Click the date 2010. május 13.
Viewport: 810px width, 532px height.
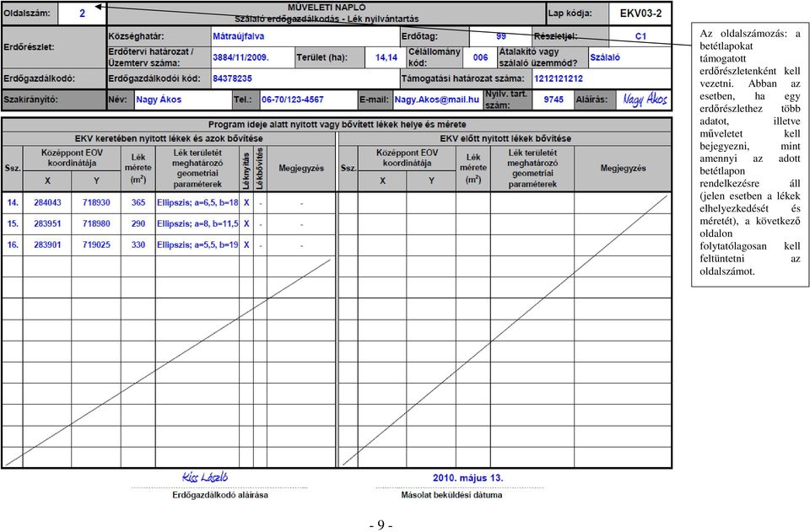[x=467, y=478]
